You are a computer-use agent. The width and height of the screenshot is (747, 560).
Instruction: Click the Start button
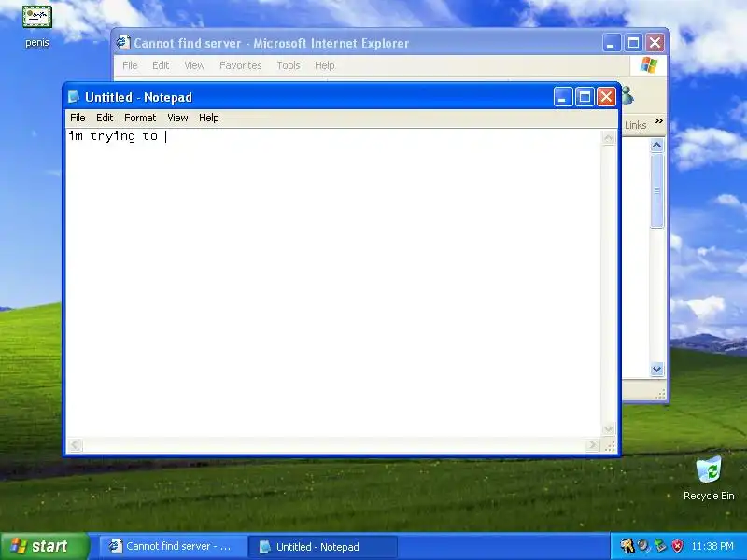44,546
